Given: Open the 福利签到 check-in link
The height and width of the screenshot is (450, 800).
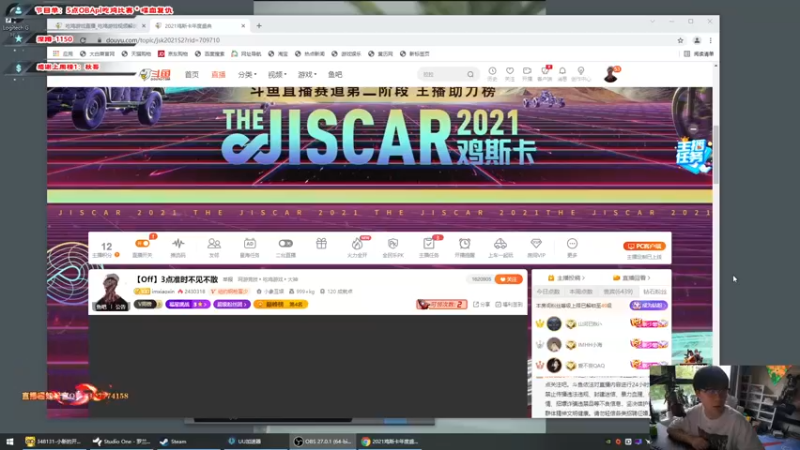Looking at the screenshot, I should (509, 305).
